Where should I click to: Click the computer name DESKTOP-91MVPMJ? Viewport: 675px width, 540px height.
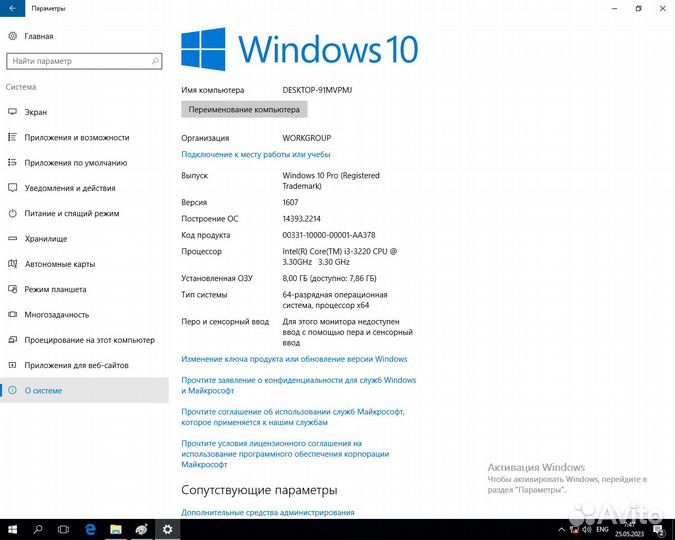tap(317, 90)
